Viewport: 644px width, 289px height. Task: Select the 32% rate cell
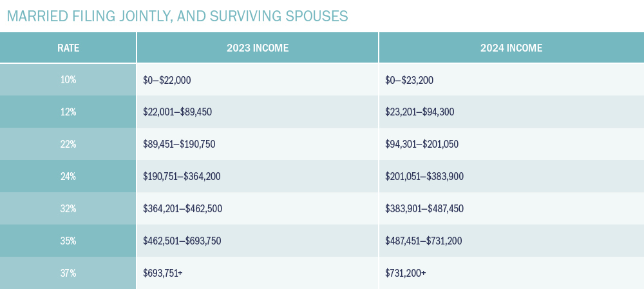[68, 208]
